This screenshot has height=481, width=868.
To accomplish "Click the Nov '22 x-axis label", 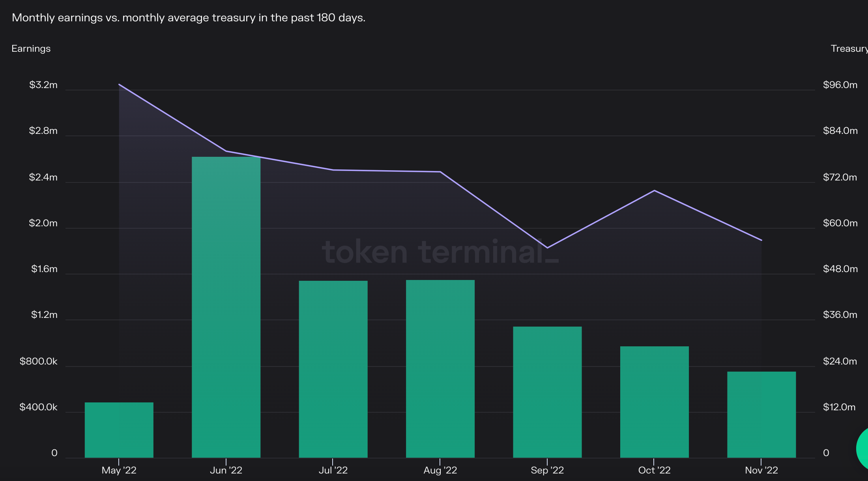I will coord(761,470).
